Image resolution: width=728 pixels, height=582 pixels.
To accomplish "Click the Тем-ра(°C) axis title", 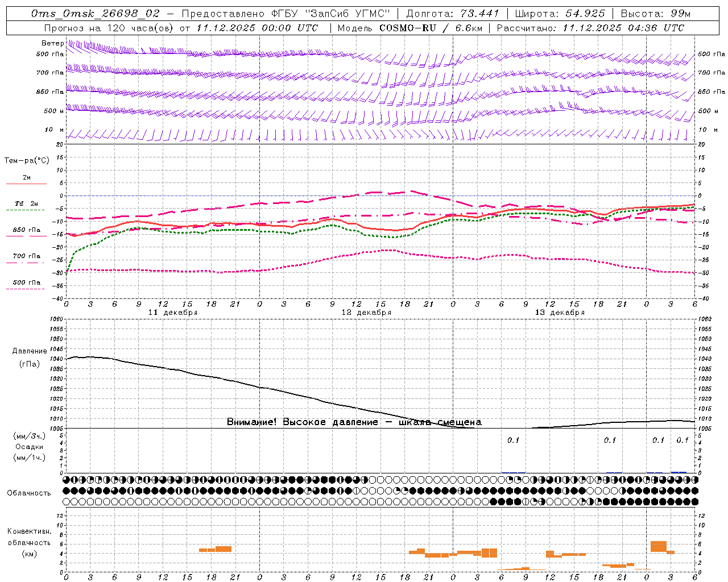I will 27,161.
